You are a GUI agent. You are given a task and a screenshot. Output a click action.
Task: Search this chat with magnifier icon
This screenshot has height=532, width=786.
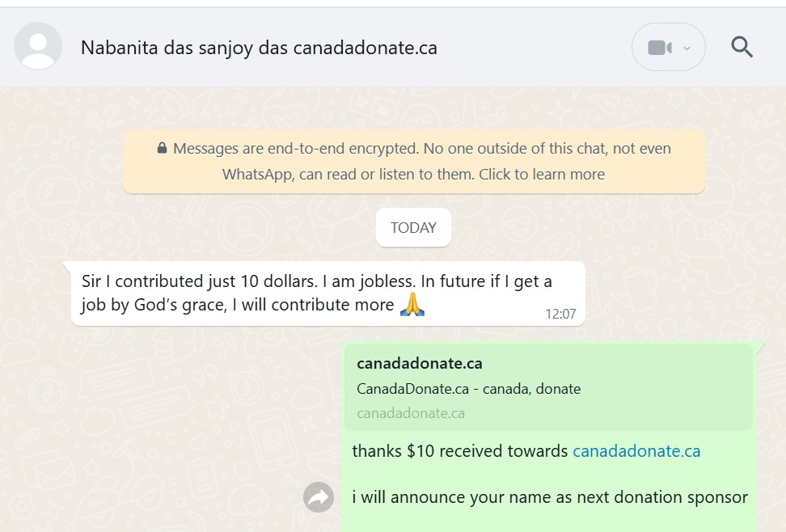click(x=742, y=47)
